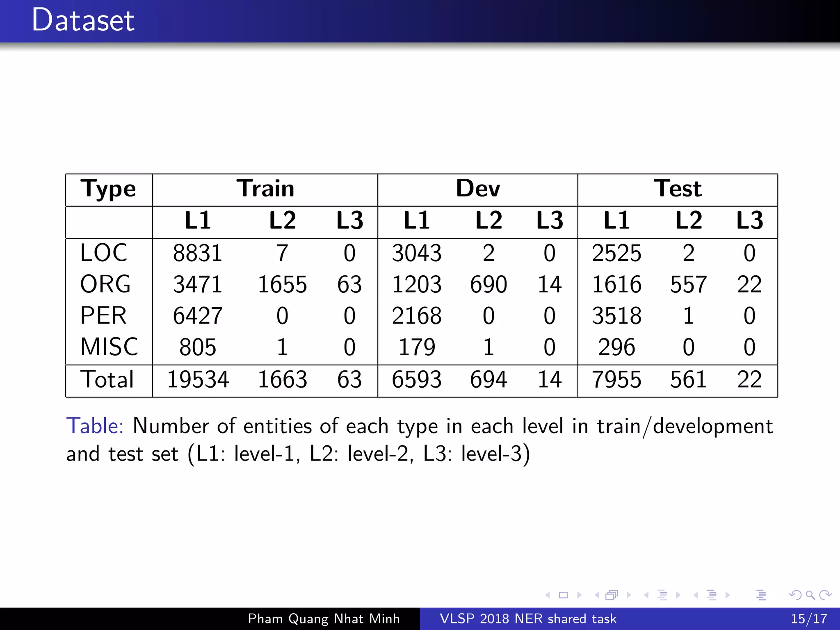Click the ORG Train L3 value 63

pyautogui.click(x=349, y=285)
